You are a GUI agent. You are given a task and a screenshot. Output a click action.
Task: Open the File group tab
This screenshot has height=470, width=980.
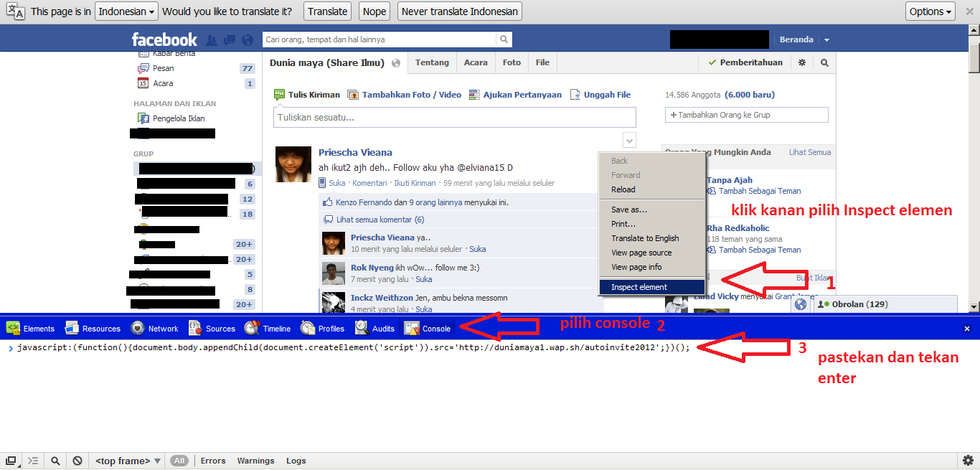pyautogui.click(x=542, y=62)
